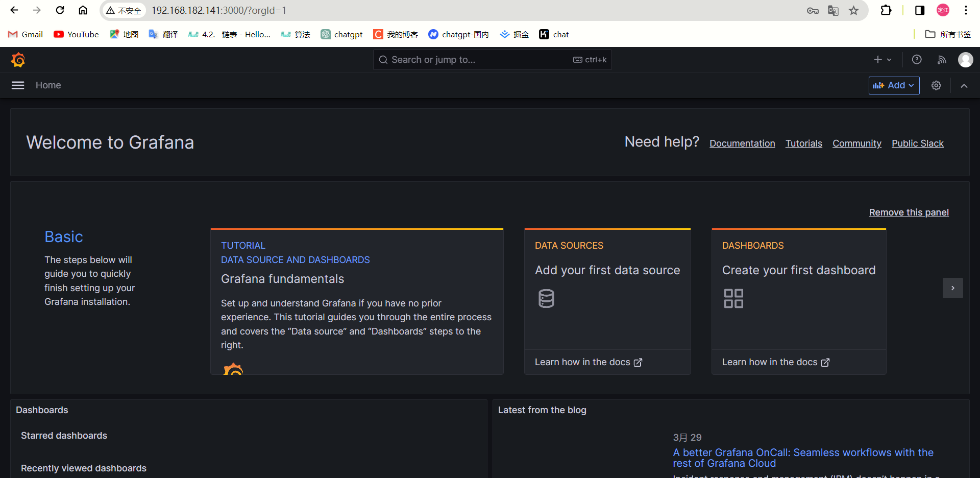Open Learn how link under Data Sources
The height and width of the screenshot is (478, 980).
point(589,362)
